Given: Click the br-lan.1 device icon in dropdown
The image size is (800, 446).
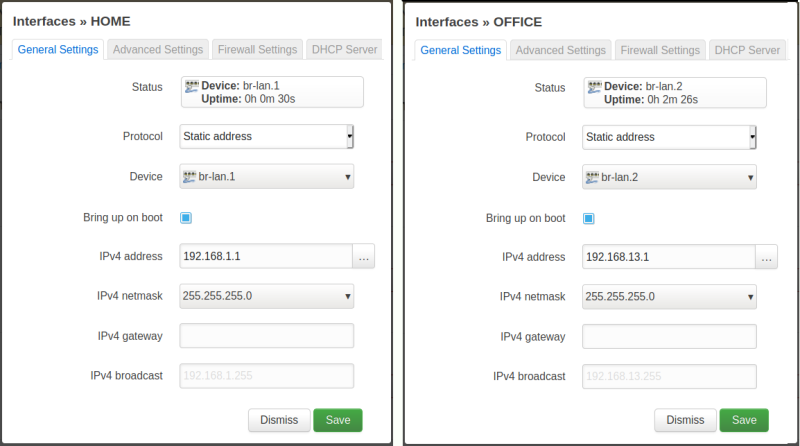Looking at the screenshot, I should pos(189,177).
